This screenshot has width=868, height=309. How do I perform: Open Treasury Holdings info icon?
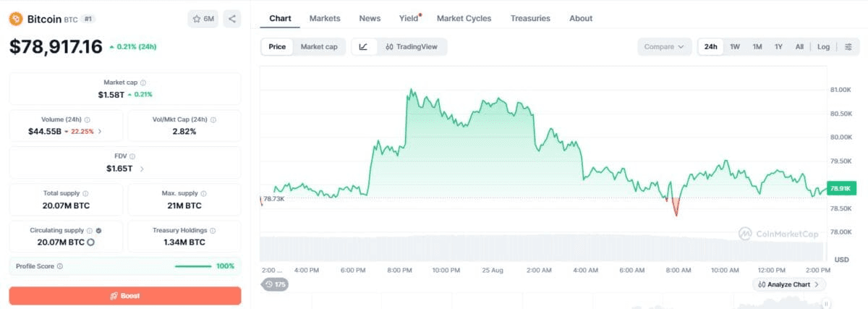pyautogui.click(x=214, y=230)
